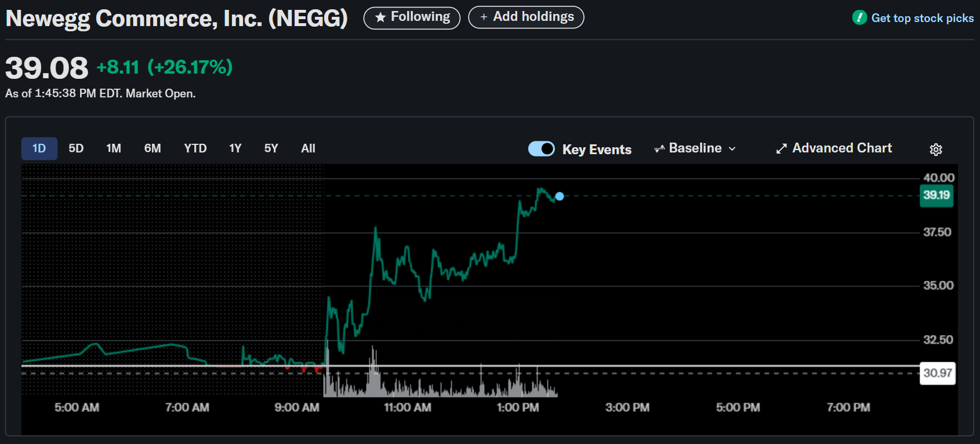Select the 1M time range tab
980x444 pixels.
coord(114,148)
